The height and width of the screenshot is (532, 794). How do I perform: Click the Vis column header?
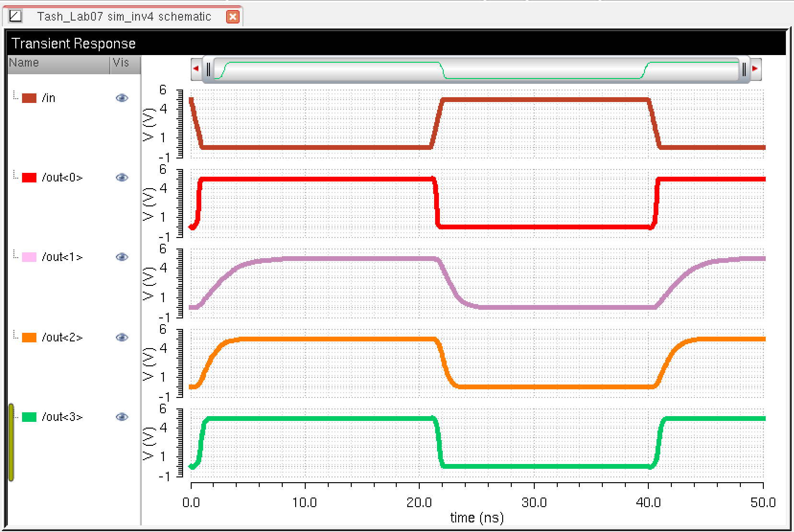126,64
